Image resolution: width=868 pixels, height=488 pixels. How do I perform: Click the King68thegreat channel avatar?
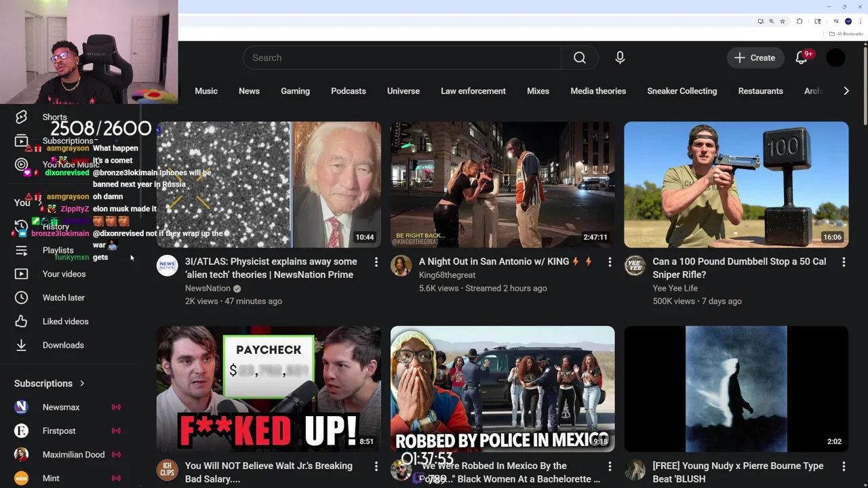[401, 266]
